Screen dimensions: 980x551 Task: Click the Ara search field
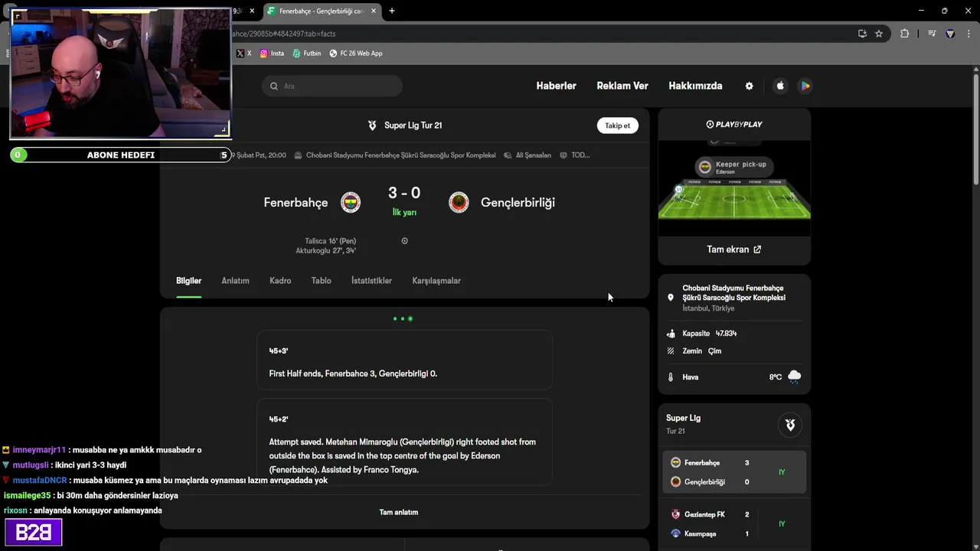[x=332, y=86]
